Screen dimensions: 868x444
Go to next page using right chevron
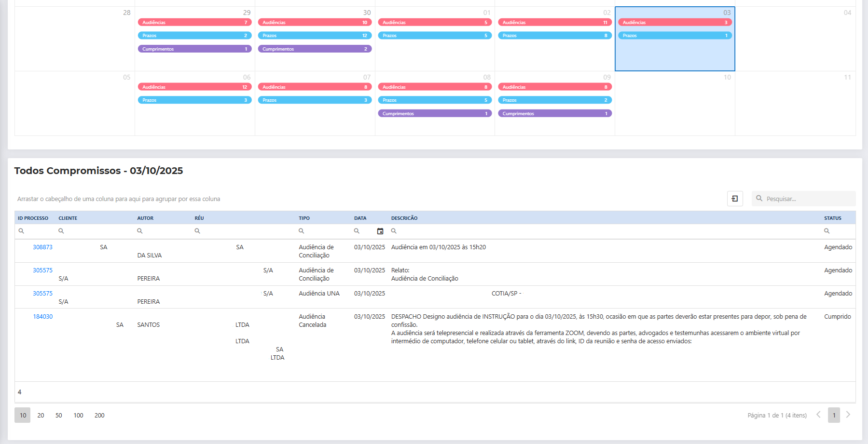pyautogui.click(x=848, y=415)
